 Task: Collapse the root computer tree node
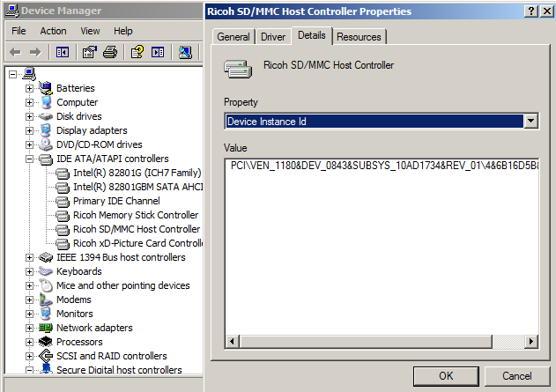pyautogui.click(x=12, y=74)
